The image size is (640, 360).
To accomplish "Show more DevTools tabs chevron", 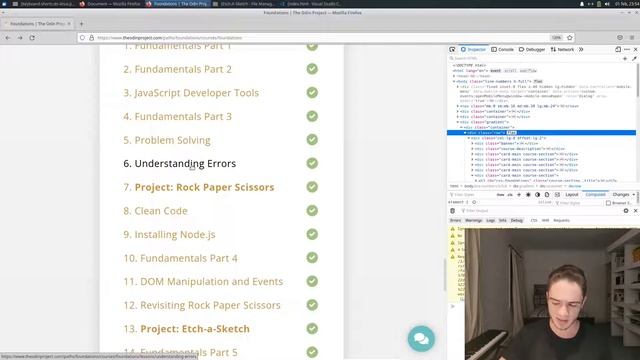I will [x=581, y=49].
